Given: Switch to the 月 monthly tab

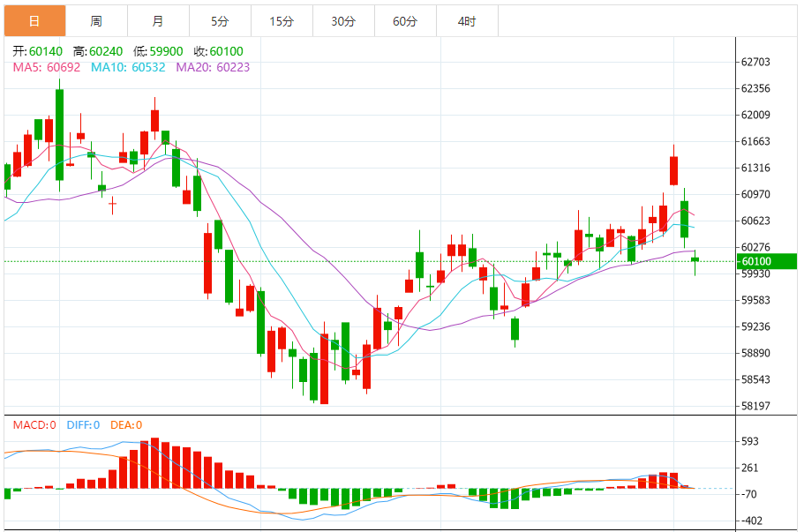Looking at the screenshot, I should pos(159,21).
